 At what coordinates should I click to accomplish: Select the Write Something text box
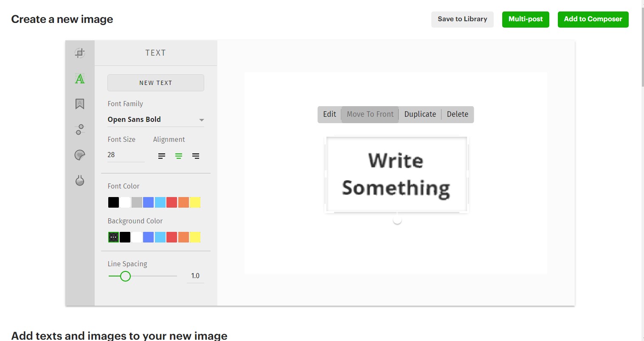point(397,174)
